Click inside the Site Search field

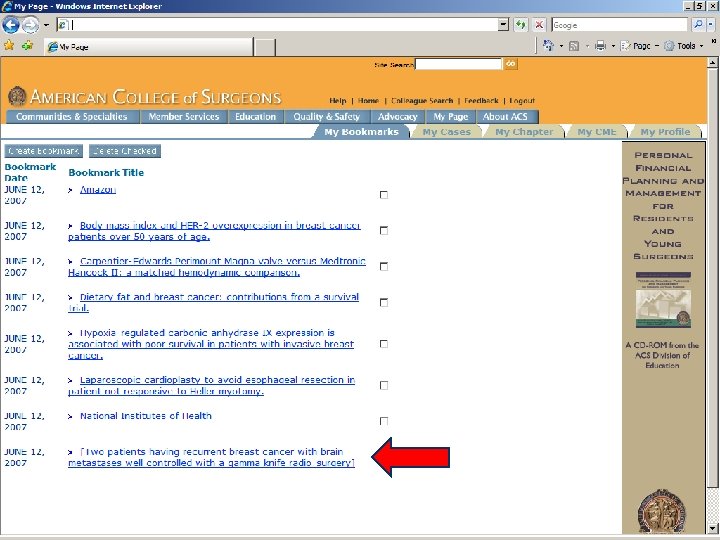pyautogui.click(x=458, y=64)
